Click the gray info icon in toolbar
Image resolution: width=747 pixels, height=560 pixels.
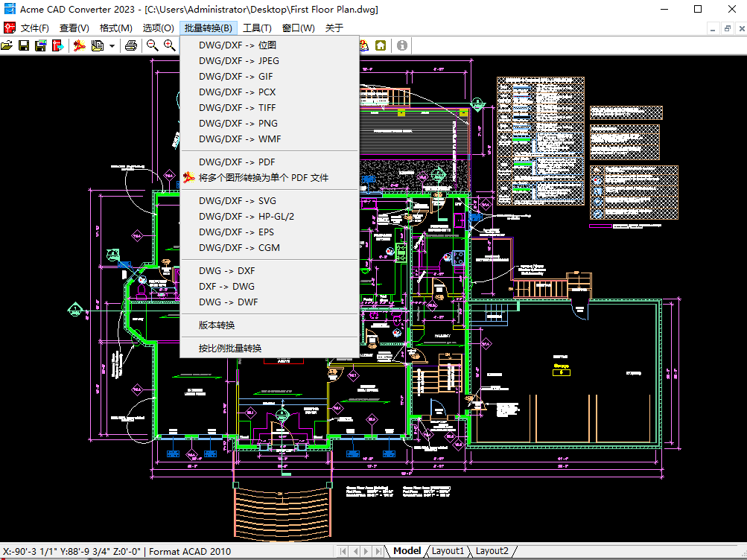coord(402,45)
